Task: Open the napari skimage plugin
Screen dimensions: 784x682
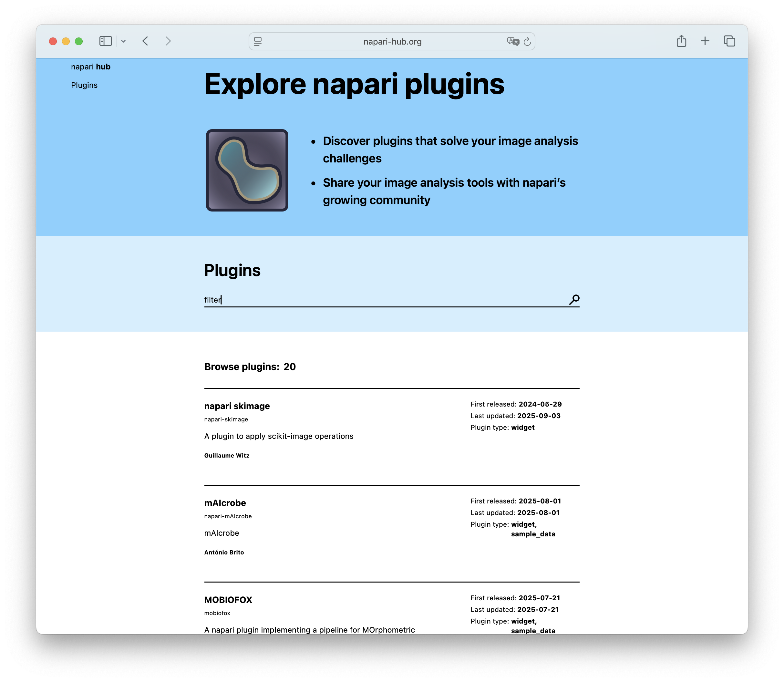Action: point(237,406)
